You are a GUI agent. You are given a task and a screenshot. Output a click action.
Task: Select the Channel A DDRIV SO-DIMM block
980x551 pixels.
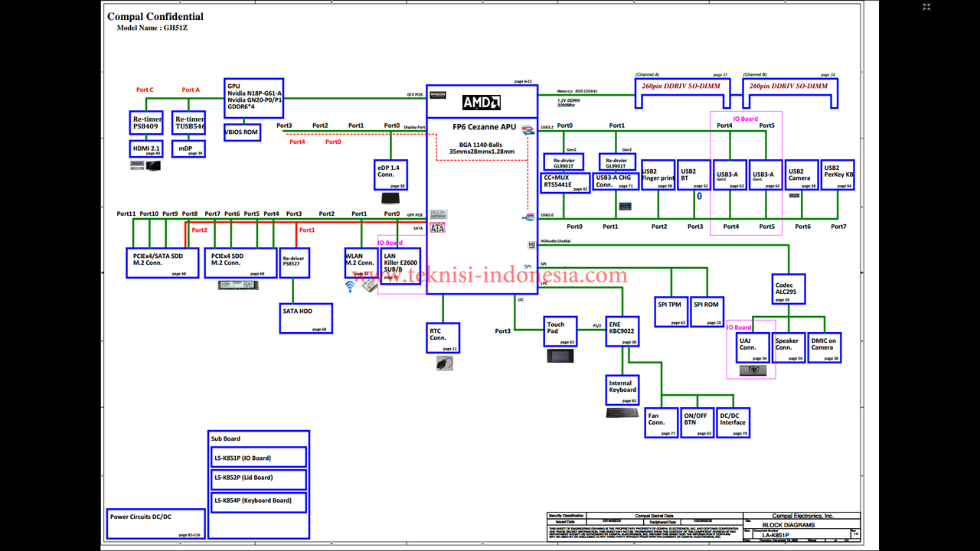click(683, 92)
